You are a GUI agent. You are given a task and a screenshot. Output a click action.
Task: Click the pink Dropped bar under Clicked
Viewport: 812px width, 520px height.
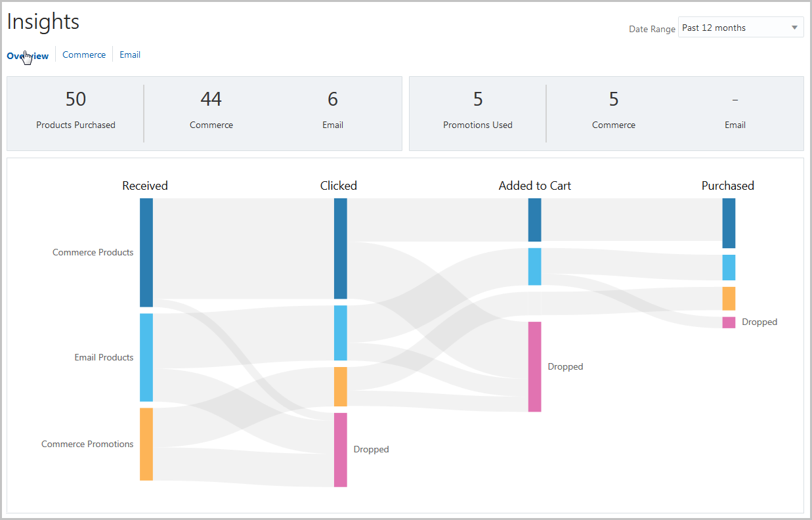(x=340, y=450)
